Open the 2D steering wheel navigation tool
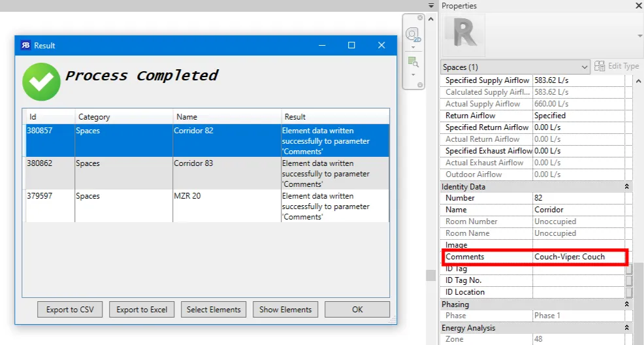The image size is (644, 345). click(x=413, y=35)
